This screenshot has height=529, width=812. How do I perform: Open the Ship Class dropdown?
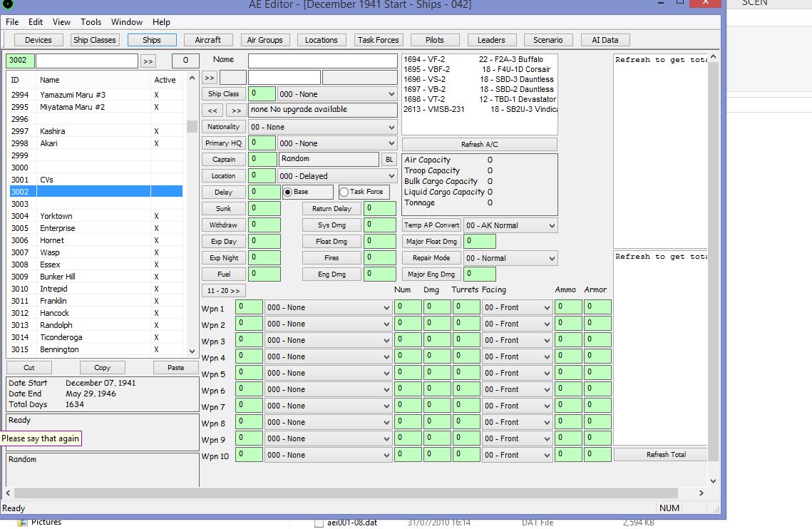tap(337, 94)
